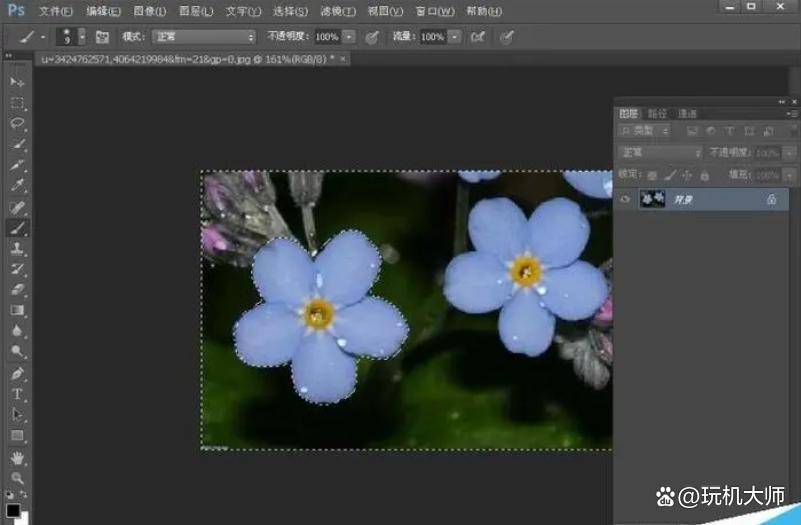
Task: Select the Dodge tool
Action: [x=17, y=351]
